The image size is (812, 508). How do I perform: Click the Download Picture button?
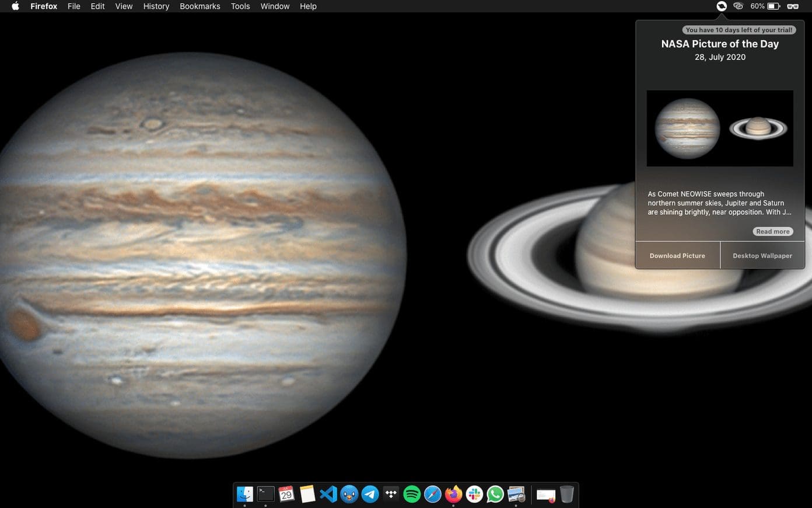click(x=677, y=256)
